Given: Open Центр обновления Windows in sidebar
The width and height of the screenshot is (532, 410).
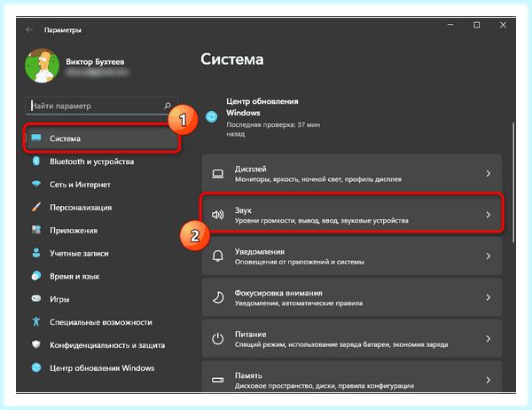Looking at the screenshot, I should coord(102,368).
